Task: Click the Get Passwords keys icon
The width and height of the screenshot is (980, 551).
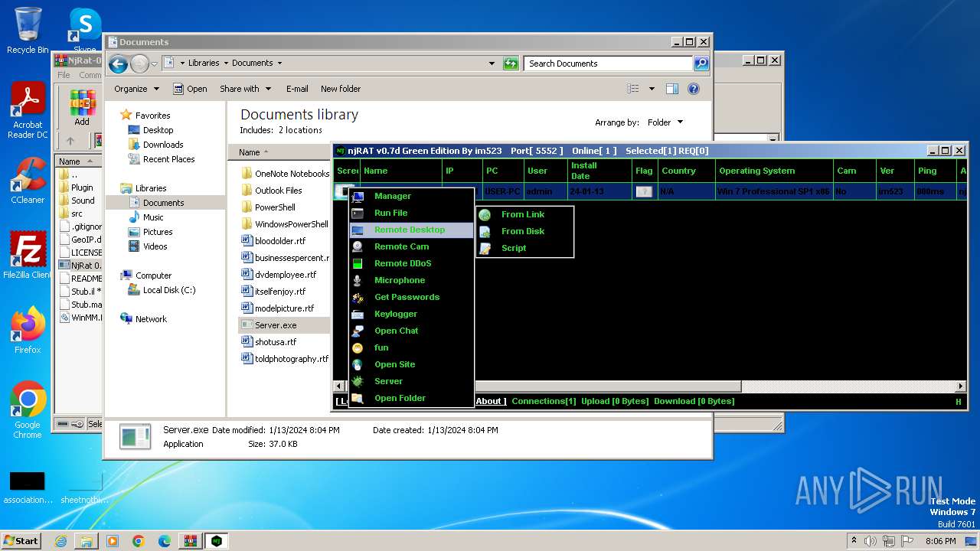Action: pos(358,297)
